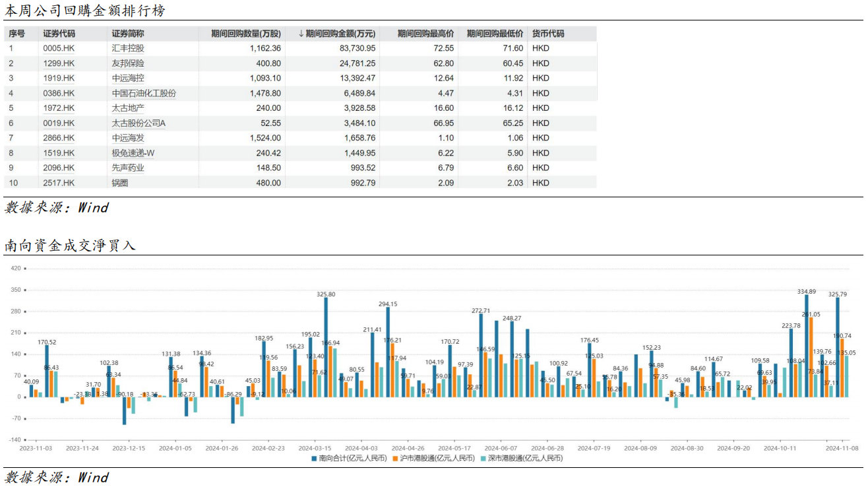The width and height of the screenshot is (868, 491).
Task: Sort by the 证券简称 column header
Action: coord(128,34)
